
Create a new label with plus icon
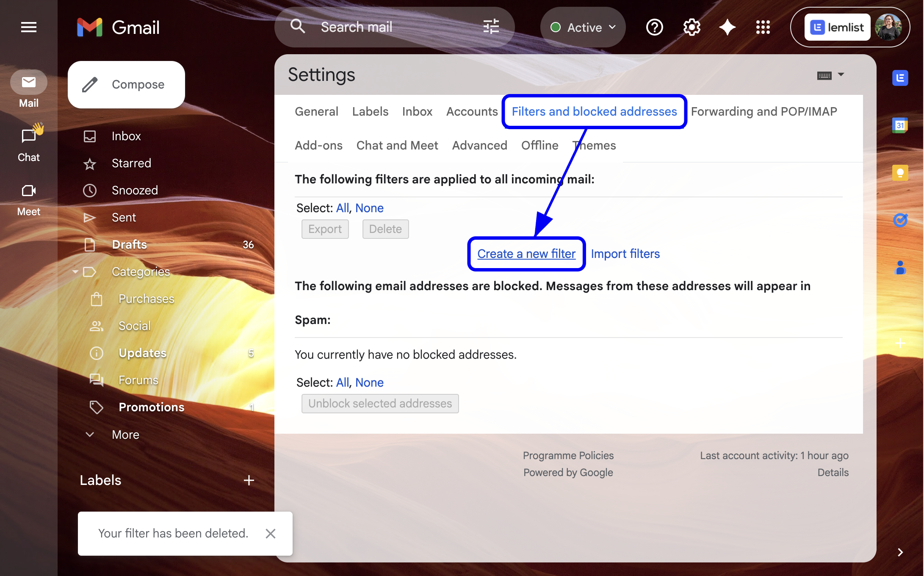coord(249,480)
